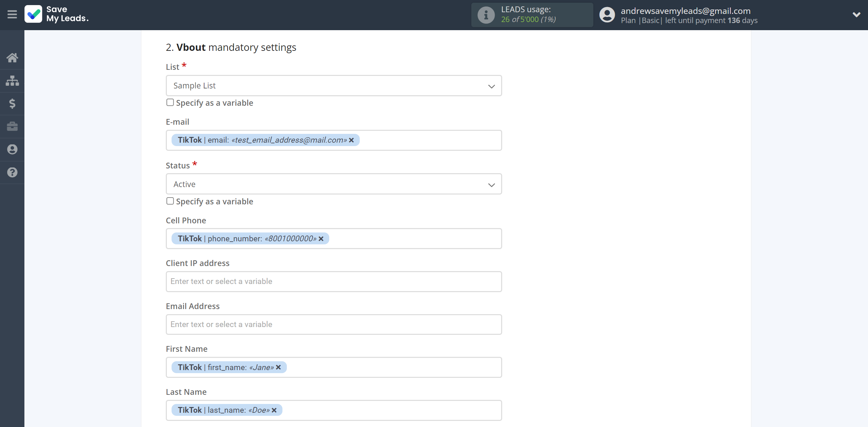Click the Client IP address input field
Screen dimensions: 868x427
pos(334,282)
